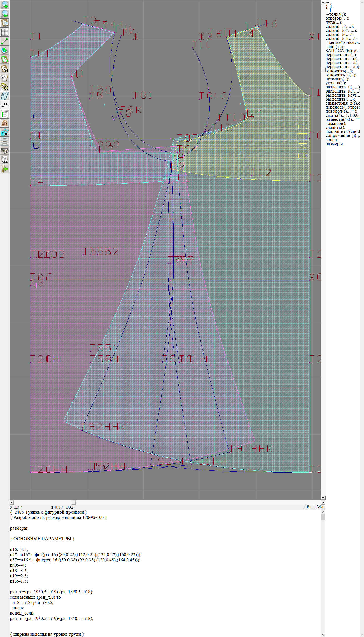Click the code line starting with п47:=
This screenshot has width=364, height=637.
click(x=75, y=555)
